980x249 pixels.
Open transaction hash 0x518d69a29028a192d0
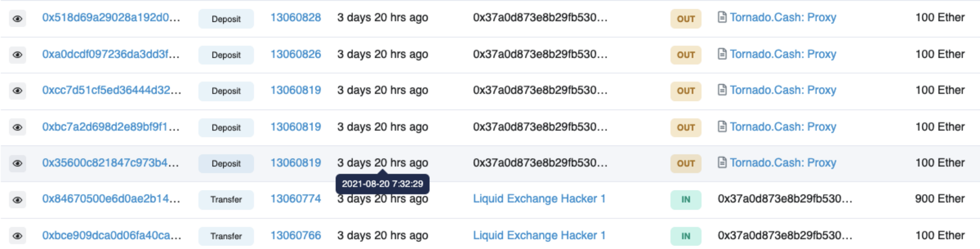(111, 18)
